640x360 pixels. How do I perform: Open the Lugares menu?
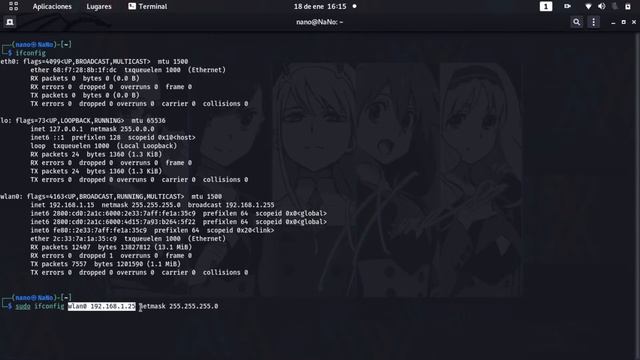pyautogui.click(x=99, y=7)
